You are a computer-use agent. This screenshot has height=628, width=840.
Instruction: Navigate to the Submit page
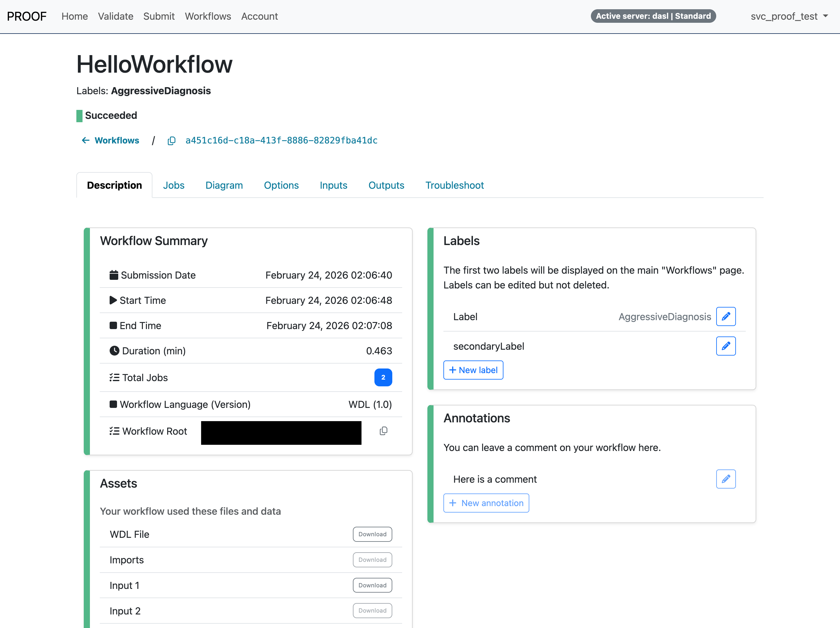159,16
